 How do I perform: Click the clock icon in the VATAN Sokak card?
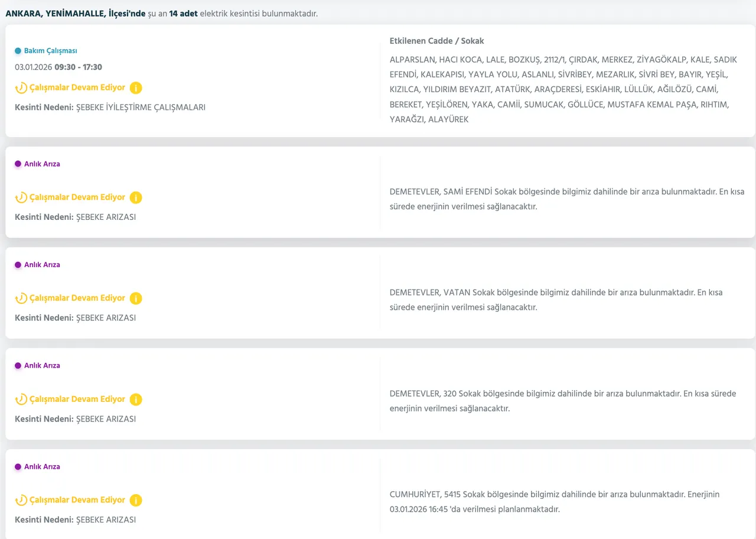tap(21, 298)
